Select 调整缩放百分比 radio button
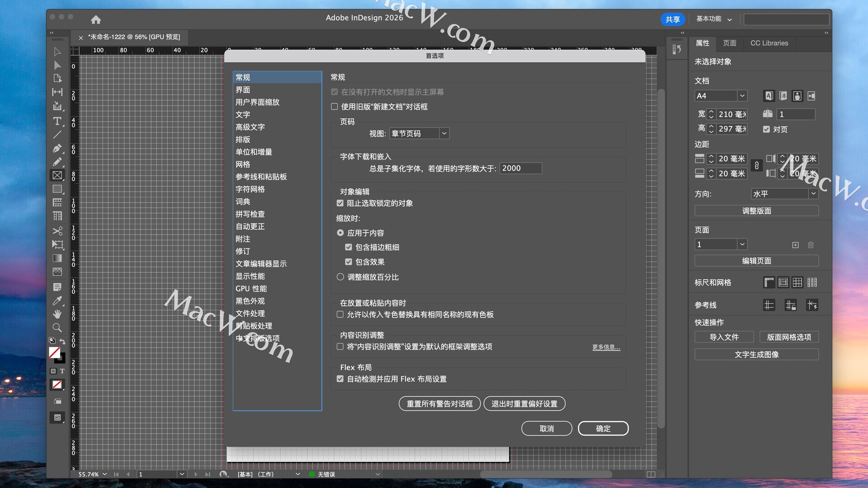Image resolution: width=868 pixels, height=488 pixels. 340,277
